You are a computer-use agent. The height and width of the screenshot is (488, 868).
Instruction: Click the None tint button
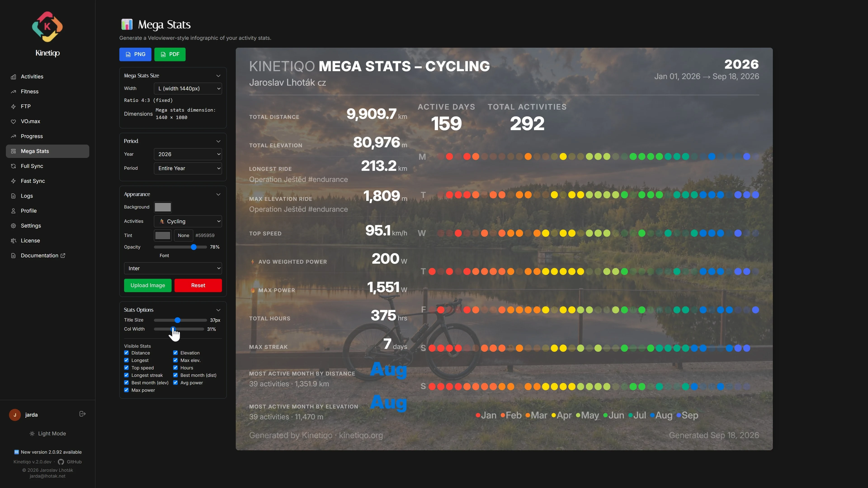point(183,235)
